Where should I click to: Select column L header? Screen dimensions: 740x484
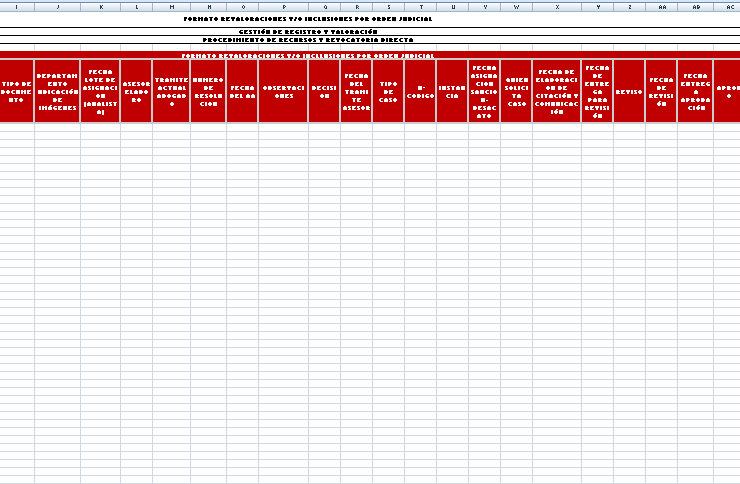(136, 7)
